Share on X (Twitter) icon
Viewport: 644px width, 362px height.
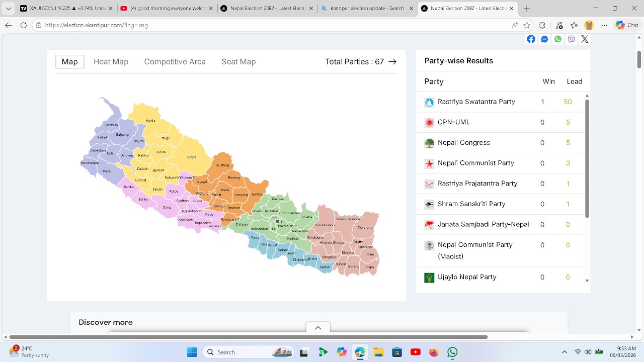585,39
